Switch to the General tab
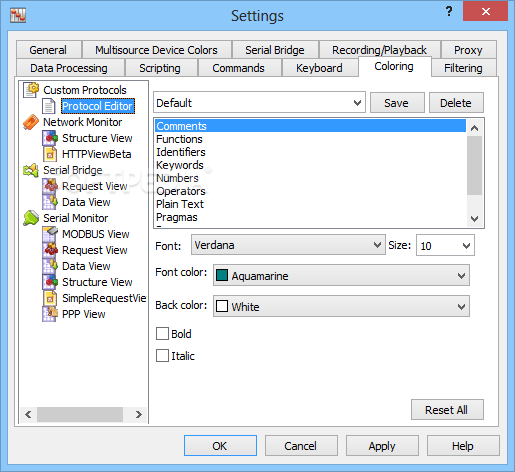 click(48, 50)
